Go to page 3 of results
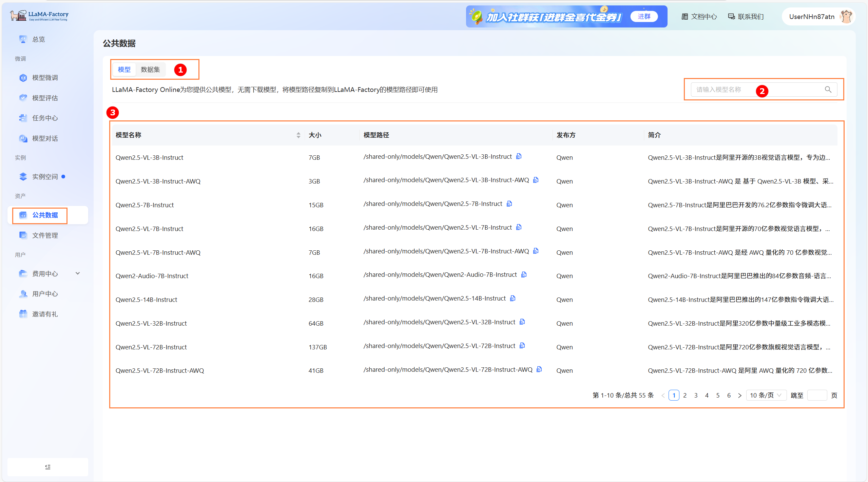Viewport: 868px width, 482px height. (696, 395)
